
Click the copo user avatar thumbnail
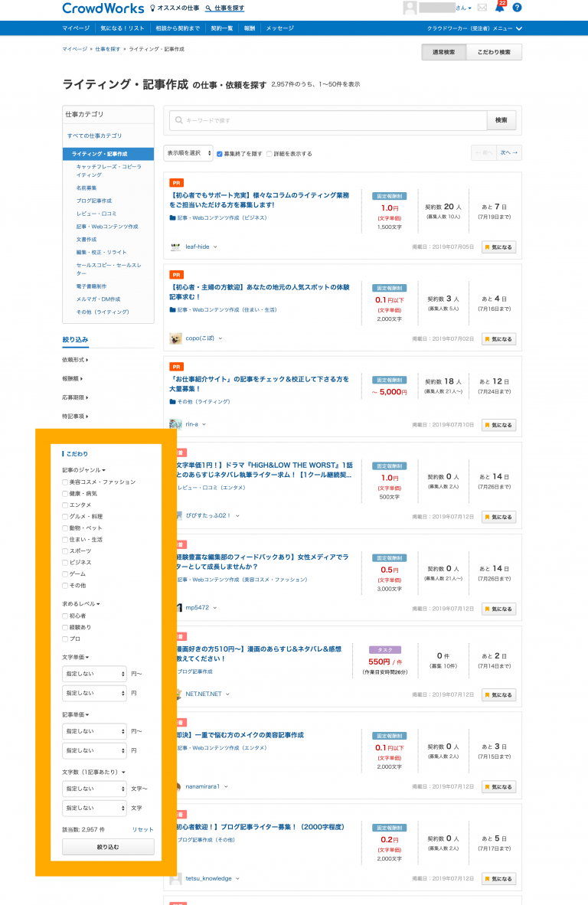tap(176, 338)
